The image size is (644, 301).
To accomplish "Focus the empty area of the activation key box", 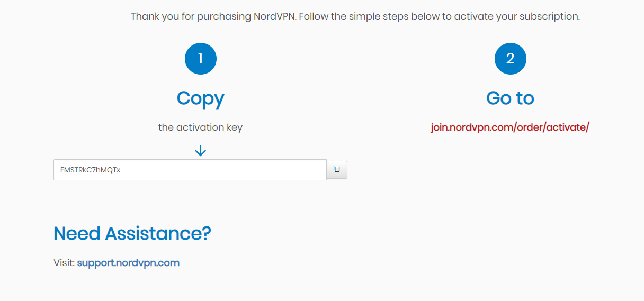I will tap(222, 170).
